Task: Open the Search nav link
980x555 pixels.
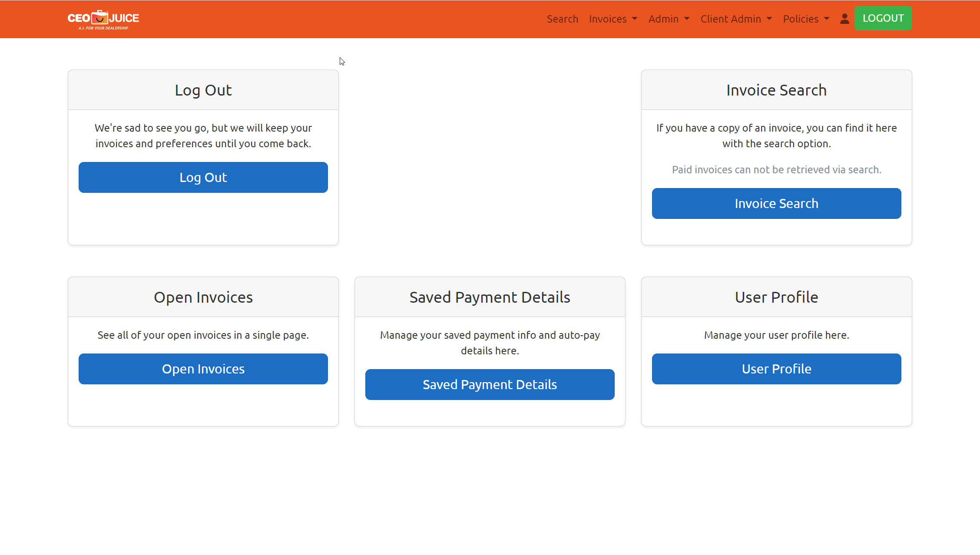Action: [x=562, y=19]
